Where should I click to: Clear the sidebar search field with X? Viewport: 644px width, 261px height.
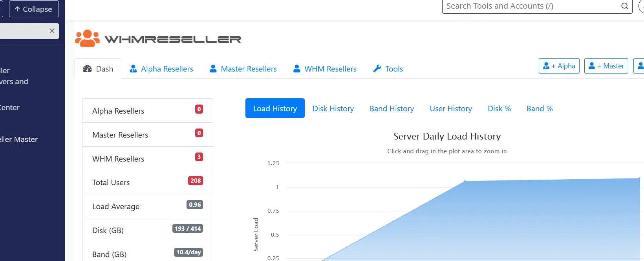click(x=52, y=31)
